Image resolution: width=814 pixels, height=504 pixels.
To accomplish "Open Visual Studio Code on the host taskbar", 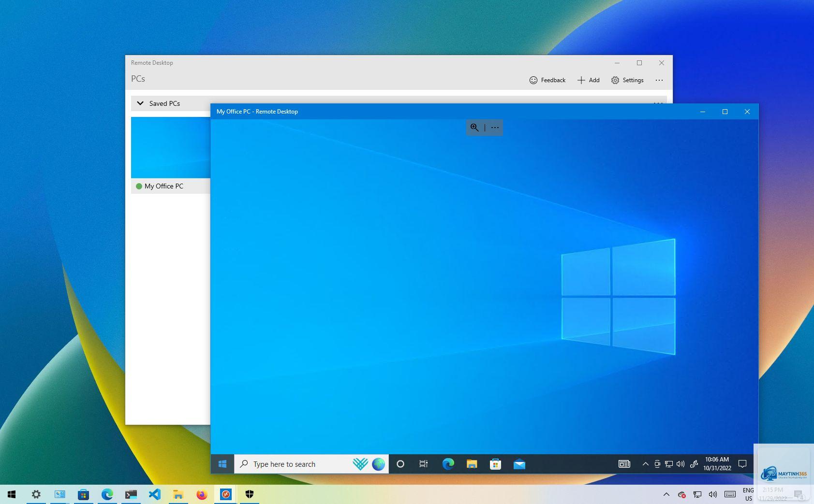I will [154, 494].
